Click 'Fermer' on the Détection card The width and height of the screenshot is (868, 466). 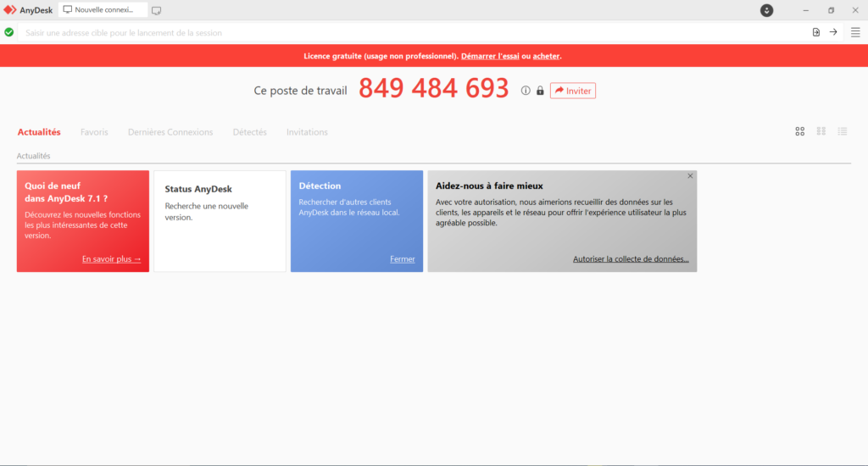[x=403, y=259]
